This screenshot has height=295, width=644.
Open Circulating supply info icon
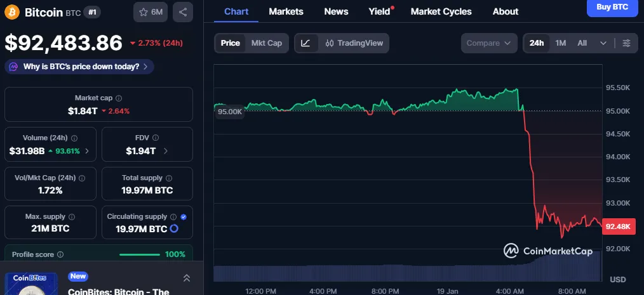click(173, 216)
